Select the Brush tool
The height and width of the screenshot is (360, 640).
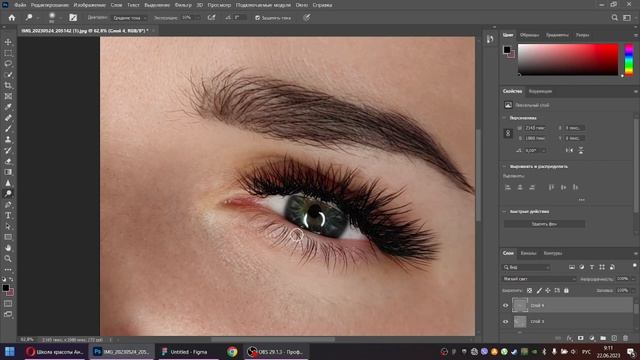(x=8, y=129)
